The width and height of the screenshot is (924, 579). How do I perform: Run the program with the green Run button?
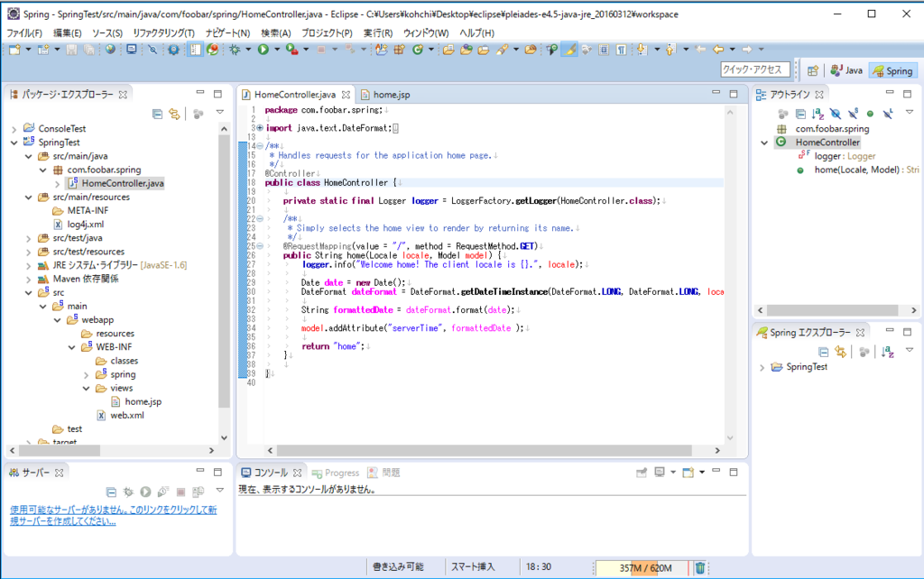click(263, 51)
